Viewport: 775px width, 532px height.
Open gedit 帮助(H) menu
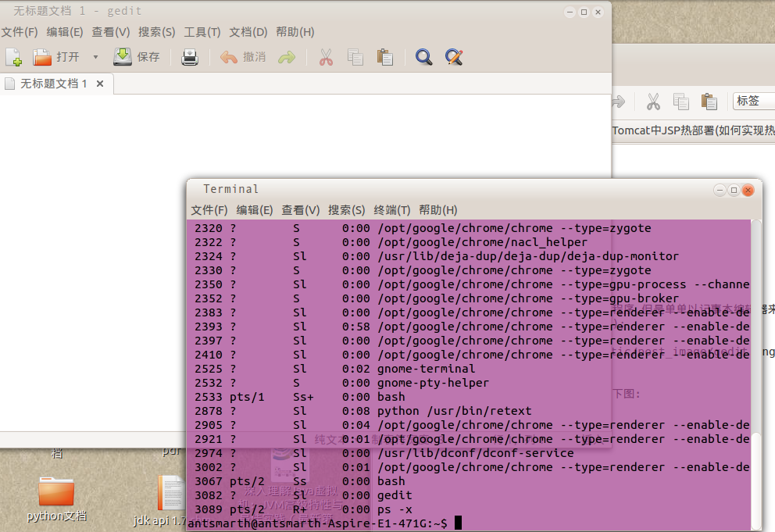pyautogui.click(x=295, y=32)
